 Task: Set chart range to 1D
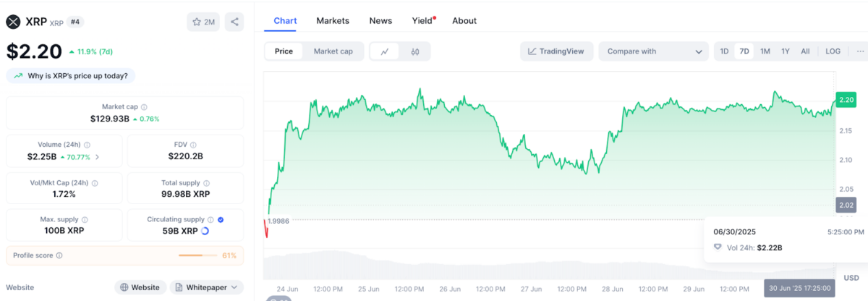[724, 51]
